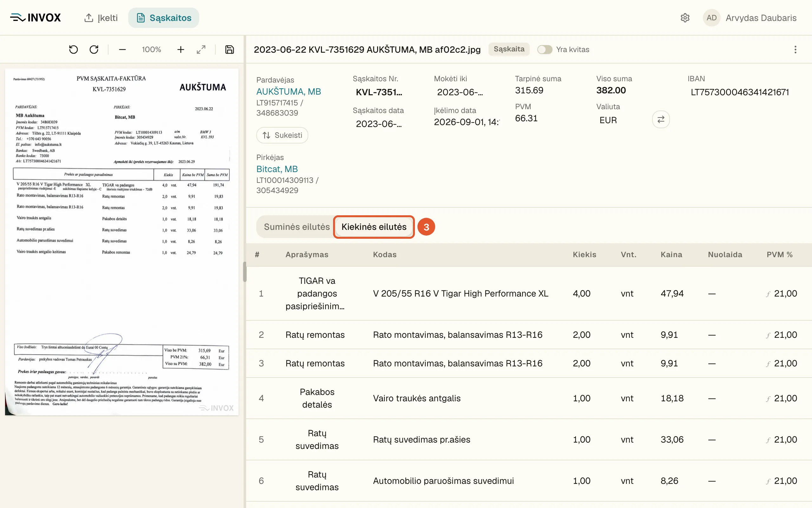The height and width of the screenshot is (508, 812).
Task: Click price 18,18 in row 4
Action: pos(672,398)
